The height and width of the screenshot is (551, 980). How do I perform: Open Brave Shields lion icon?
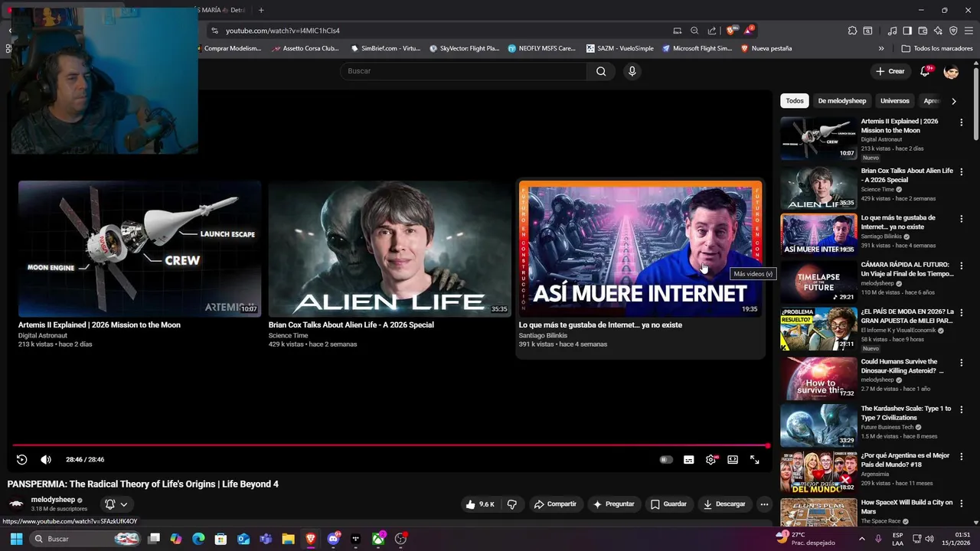coord(732,31)
